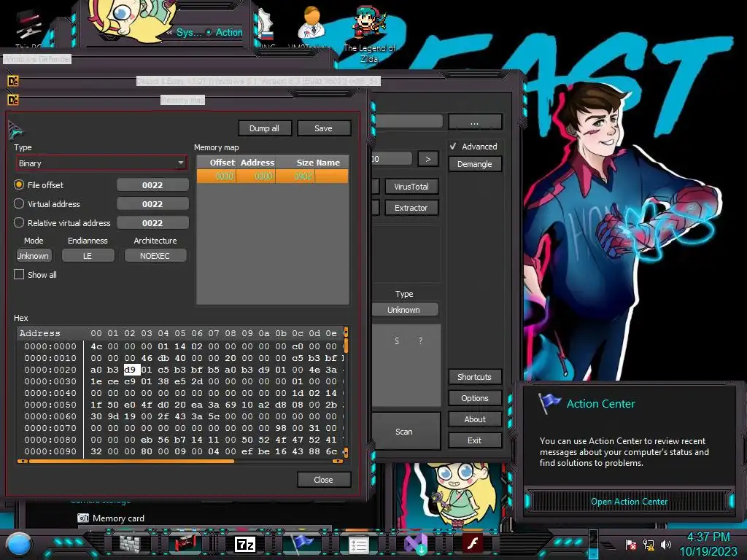Open Shortcuts in Detect It Easy
Viewport: 747px width, 560px height.
pos(474,377)
